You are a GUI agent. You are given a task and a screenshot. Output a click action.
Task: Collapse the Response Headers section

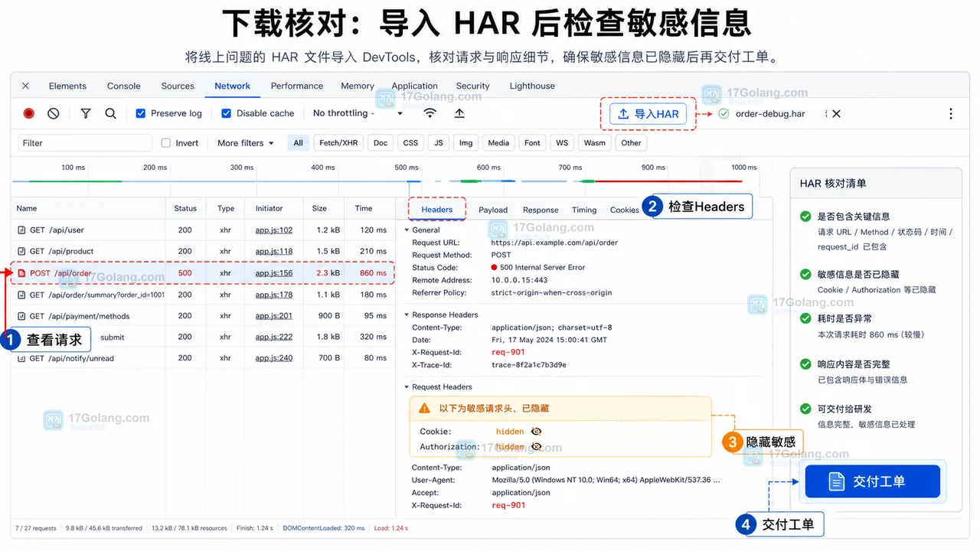[x=407, y=315]
